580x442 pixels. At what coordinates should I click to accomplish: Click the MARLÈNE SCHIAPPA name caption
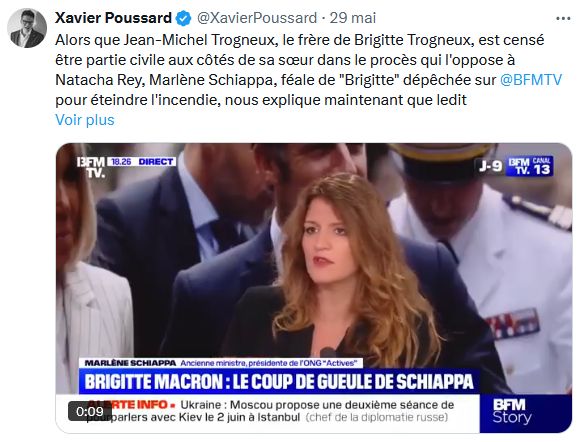click(130, 363)
